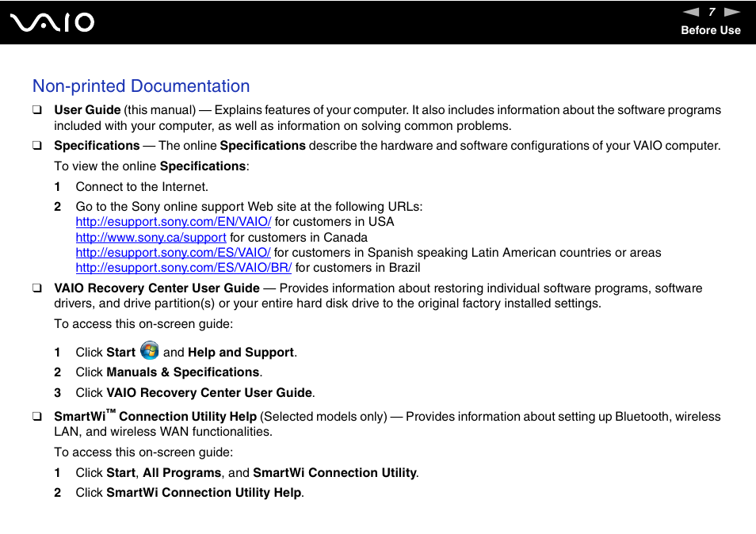Check the box beside the Specifications entry

tap(37, 145)
